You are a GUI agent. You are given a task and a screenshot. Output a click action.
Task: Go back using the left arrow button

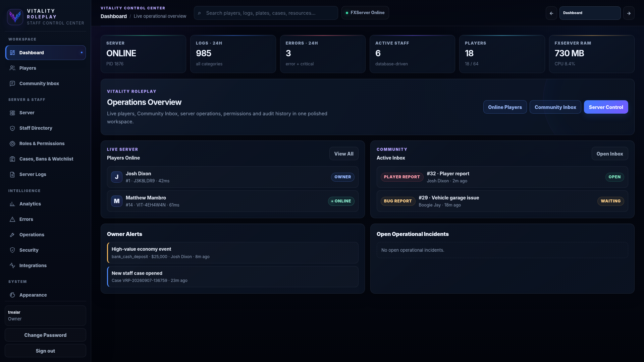coord(551,13)
